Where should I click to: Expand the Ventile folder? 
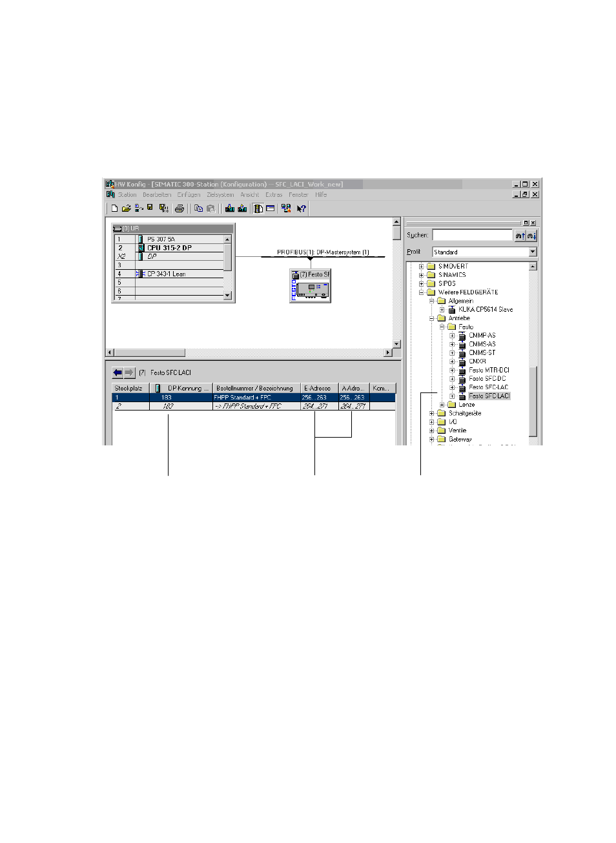(x=432, y=431)
